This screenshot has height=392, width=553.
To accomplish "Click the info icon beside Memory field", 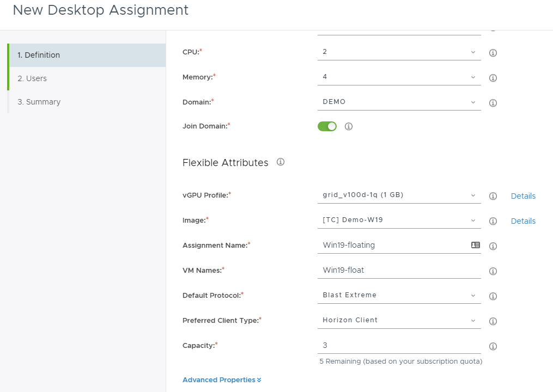I will [493, 78].
